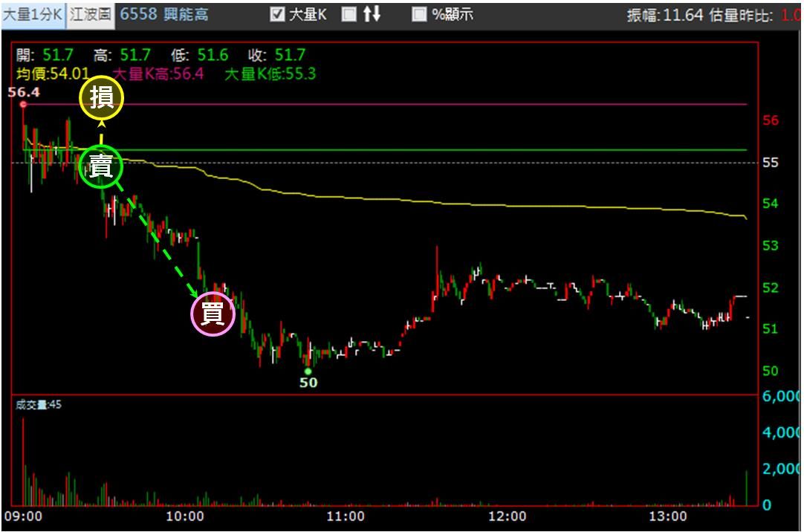Click the 成交量:45 volume label
The image size is (804, 532).
pyautogui.click(x=39, y=404)
